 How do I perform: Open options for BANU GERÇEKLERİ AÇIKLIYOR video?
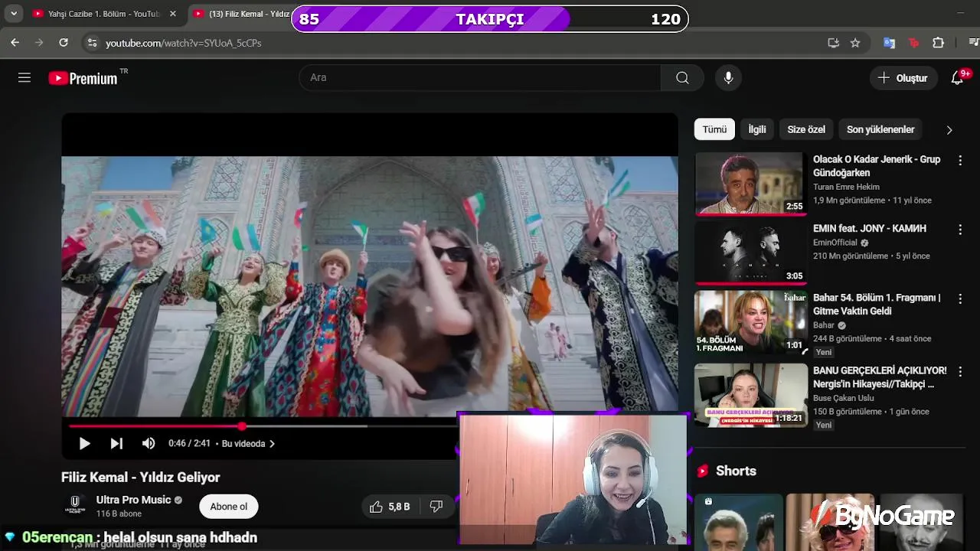pos(959,370)
